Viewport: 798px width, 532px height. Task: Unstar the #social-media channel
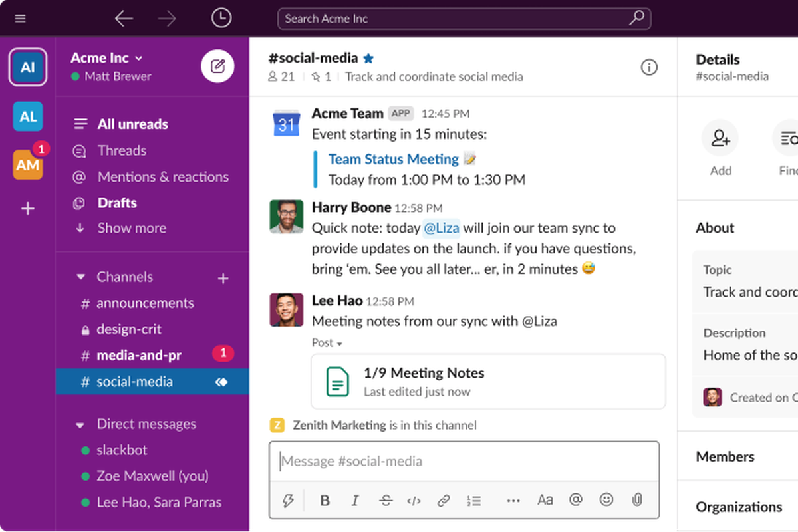pos(368,58)
